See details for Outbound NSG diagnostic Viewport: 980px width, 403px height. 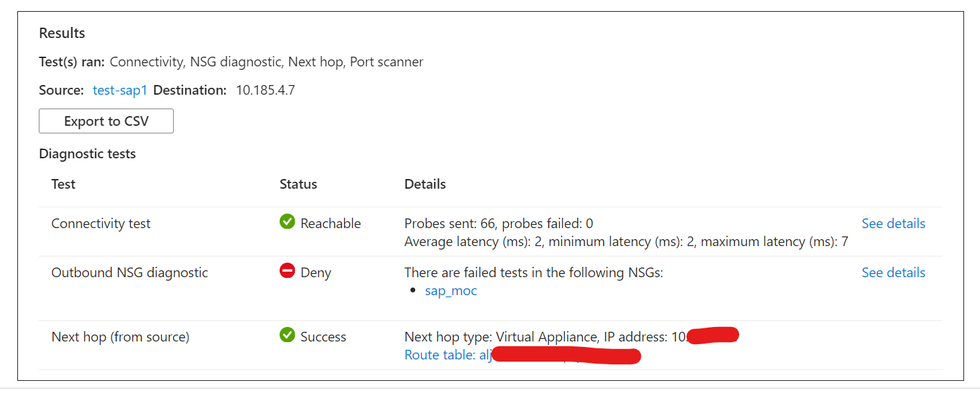[893, 272]
